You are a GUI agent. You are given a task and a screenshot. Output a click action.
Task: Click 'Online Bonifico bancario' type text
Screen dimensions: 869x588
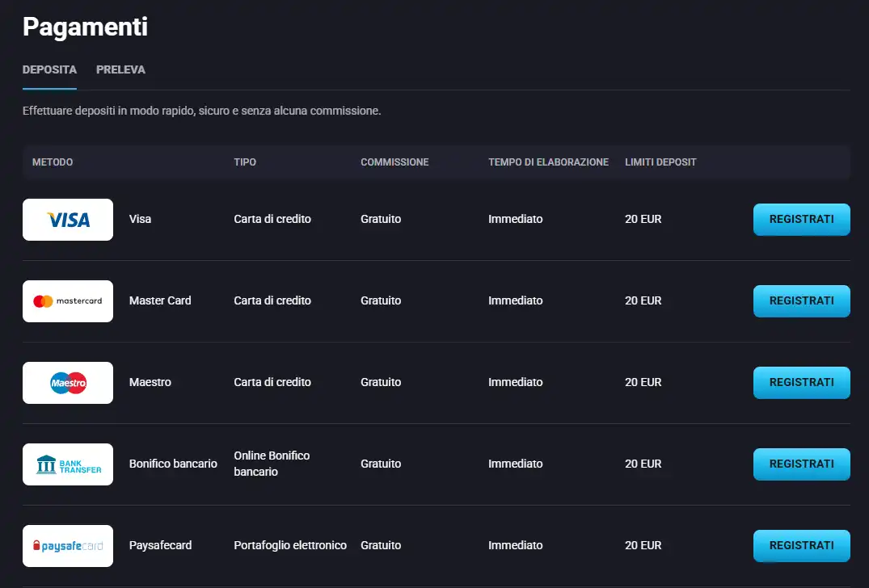272,464
